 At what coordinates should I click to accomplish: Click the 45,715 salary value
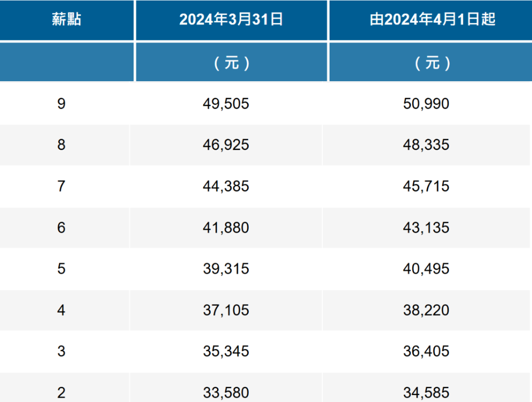pyautogui.click(x=426, y=186)
